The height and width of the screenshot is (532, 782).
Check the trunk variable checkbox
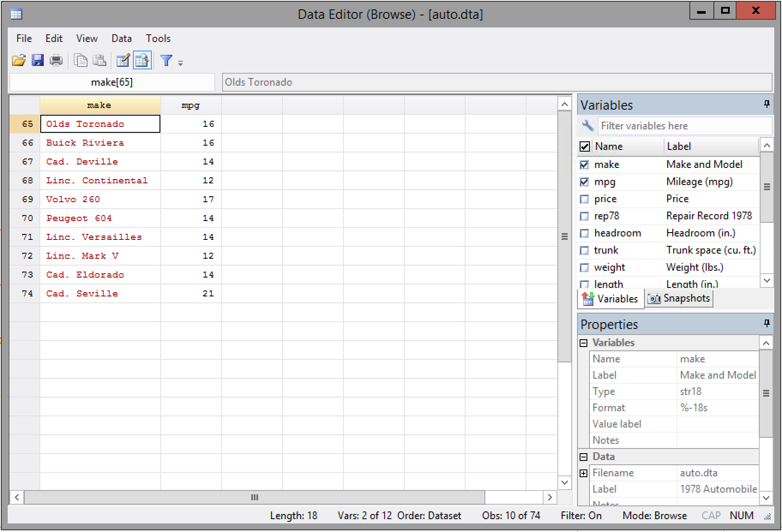coord(584,250)
